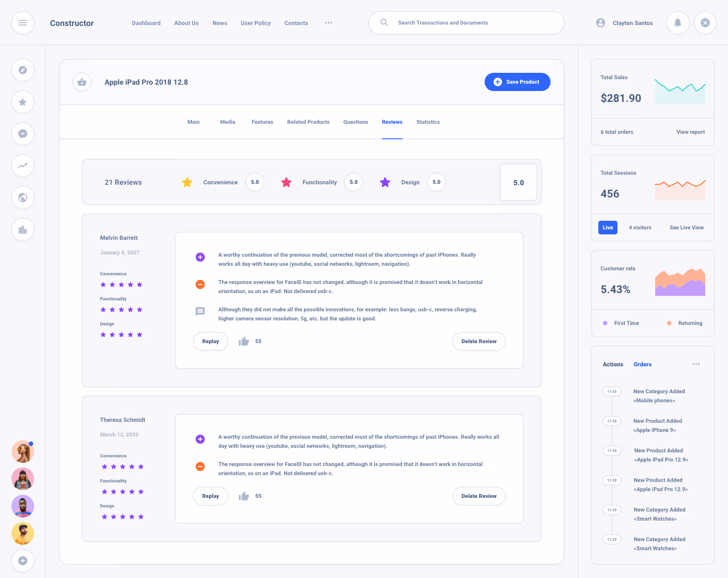The width and height of the screenshot is (728, 578).
Task: Give a thumbs up on Melvin Barrett's review
Action: pos(243,341)
